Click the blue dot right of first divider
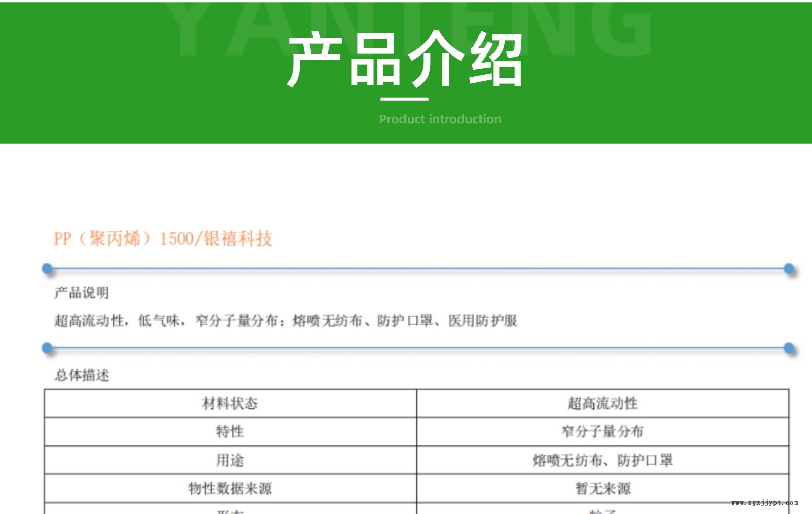Viewport: 812px width, 514px height. (x=789, y=268)
